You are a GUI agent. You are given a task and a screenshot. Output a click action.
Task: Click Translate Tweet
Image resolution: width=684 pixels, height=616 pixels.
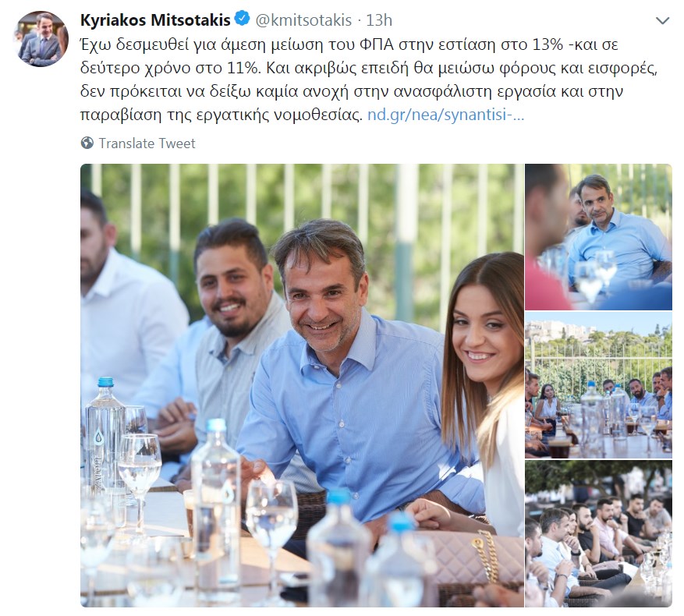coord(147,143)
